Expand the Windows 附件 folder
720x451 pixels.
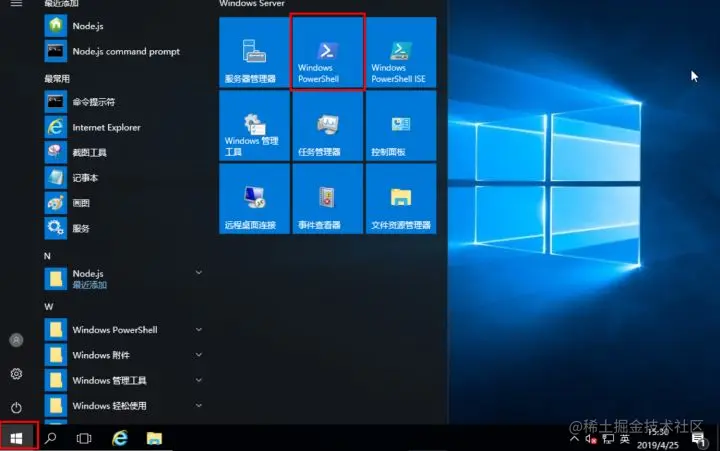click(124, 355)
